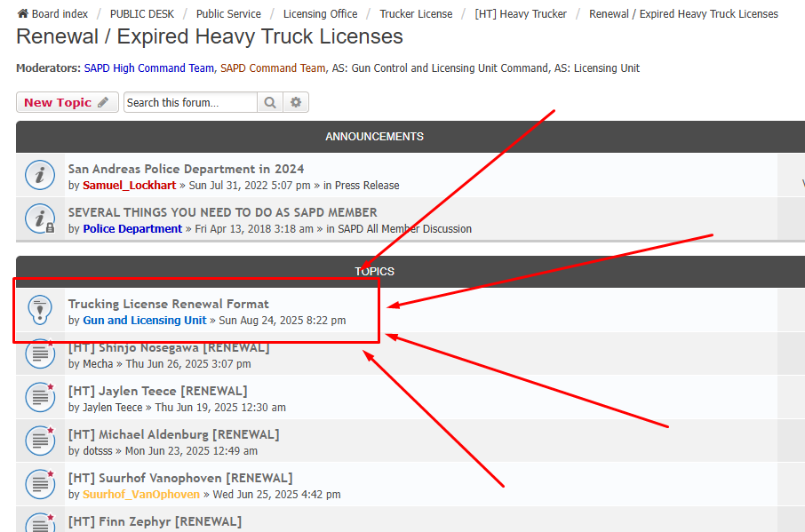View dotsss author profile

(98, 451)
